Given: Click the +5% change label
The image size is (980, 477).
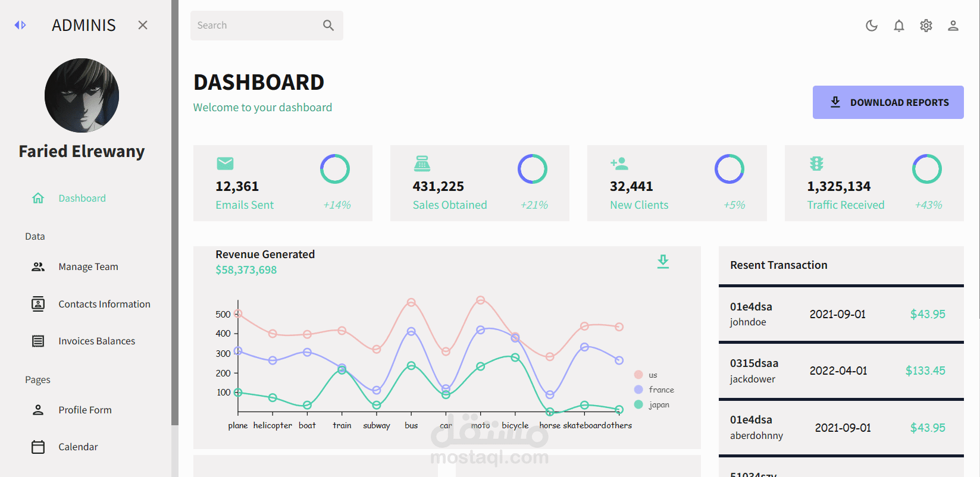Looking at the screenshot, I should [x=734, y=205].
